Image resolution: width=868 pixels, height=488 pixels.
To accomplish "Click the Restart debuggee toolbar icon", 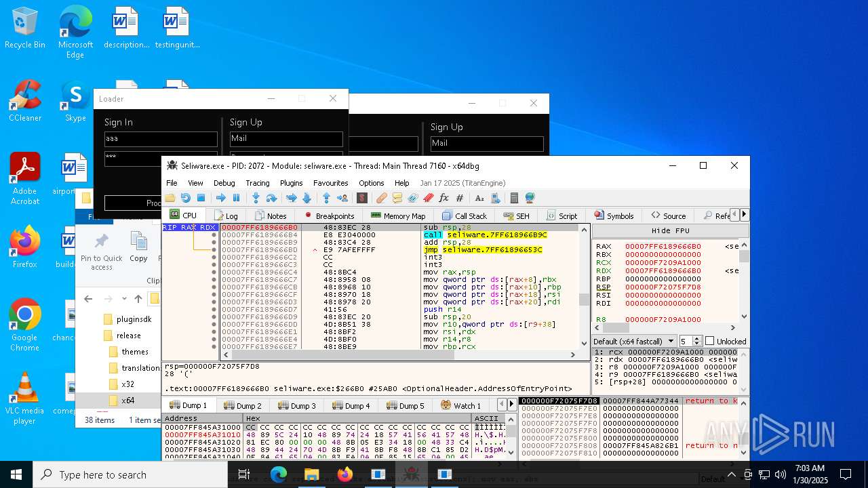I will [185, 198].
